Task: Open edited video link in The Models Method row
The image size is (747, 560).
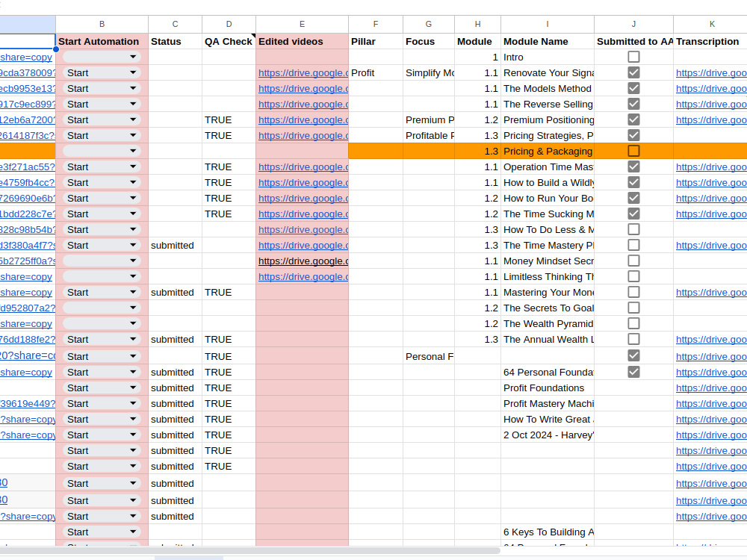Action: tap(303, 89)
